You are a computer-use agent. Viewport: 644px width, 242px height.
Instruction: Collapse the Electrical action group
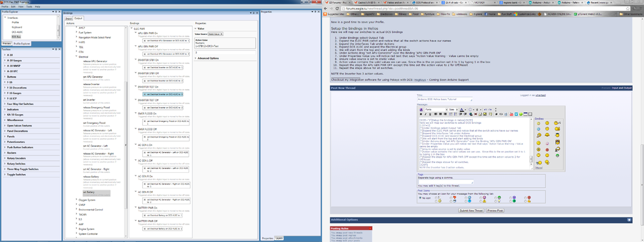(x=77, y=57)
